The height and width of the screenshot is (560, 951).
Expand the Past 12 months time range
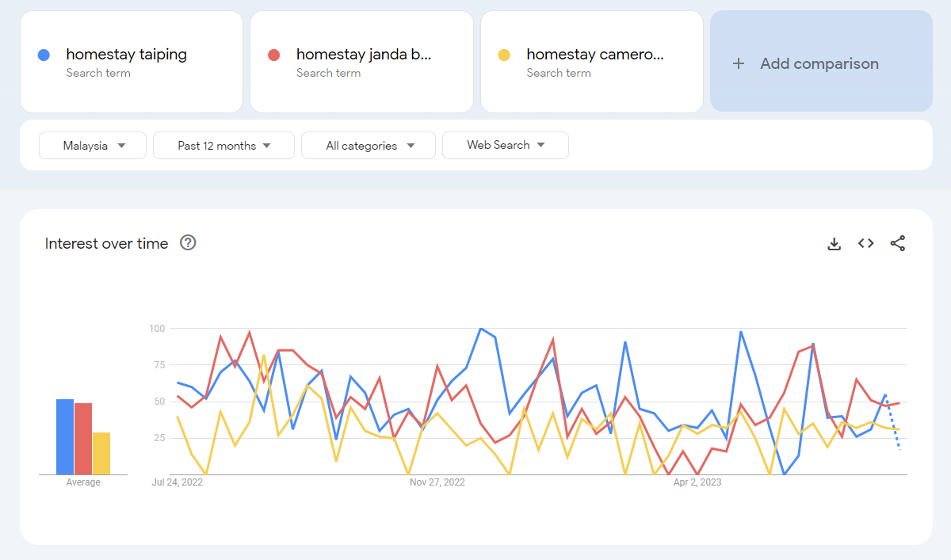(x=223, y=146)
